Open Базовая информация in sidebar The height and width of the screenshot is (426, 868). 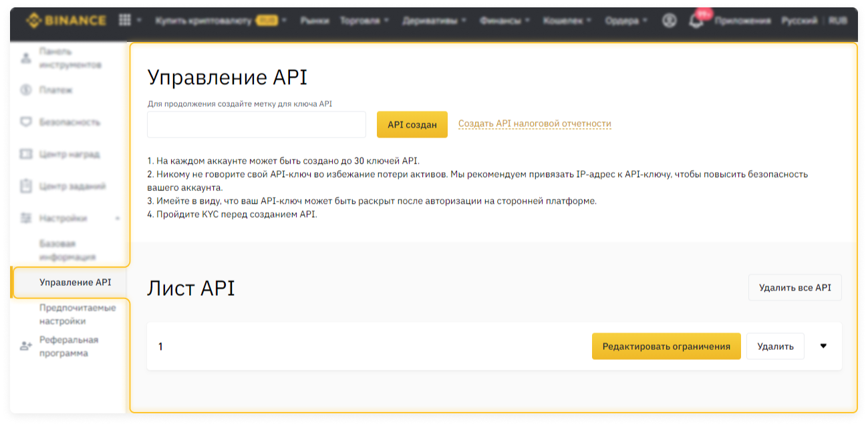tap(67, 250)
